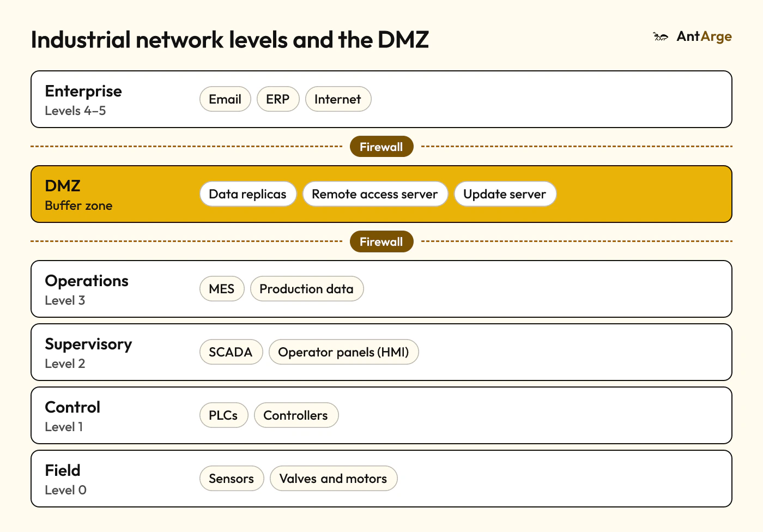Screen dimensions: 763x532
Task: Click the Levels 4–5 subtitle
Action: click(75, 111)
